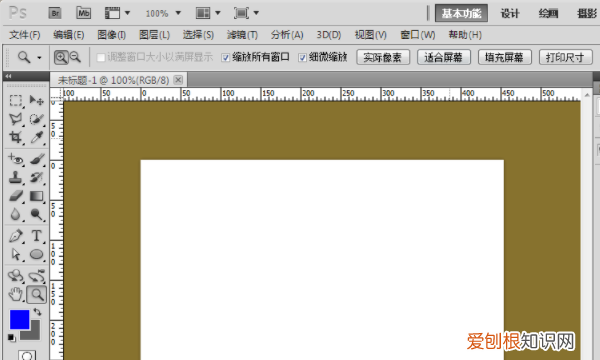Select the Blur tool
Screen dimensions: 600x360
(x=16, y=215)
